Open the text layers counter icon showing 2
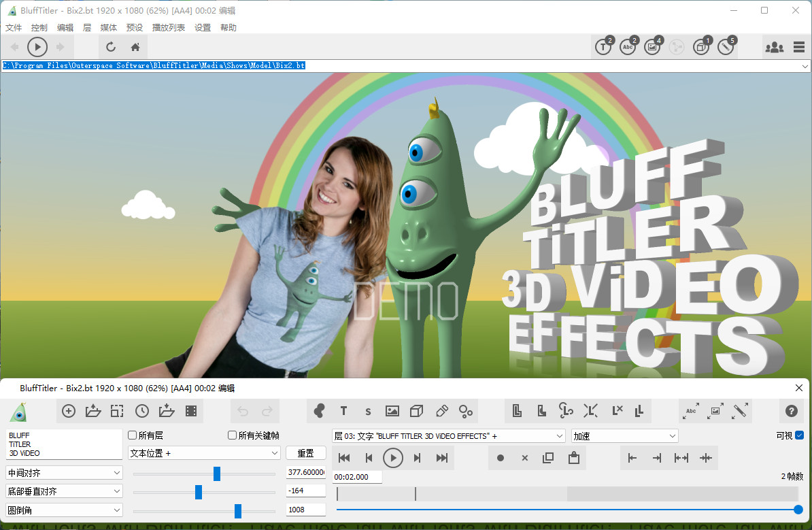The image size is (812, 530). click(x=604, y=47)
